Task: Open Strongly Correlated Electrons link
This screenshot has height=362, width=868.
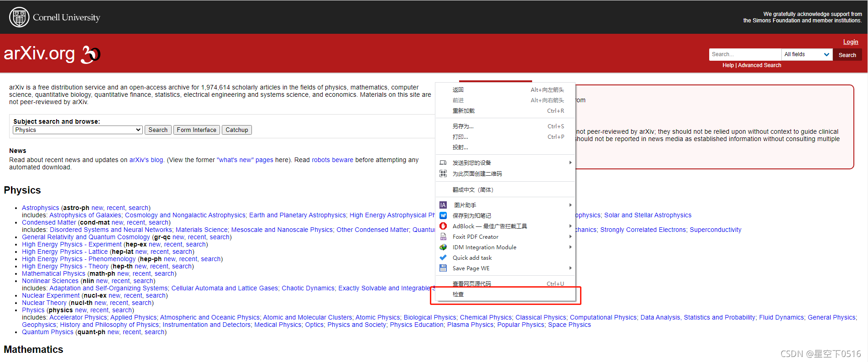Action: (x=643, y=230)
